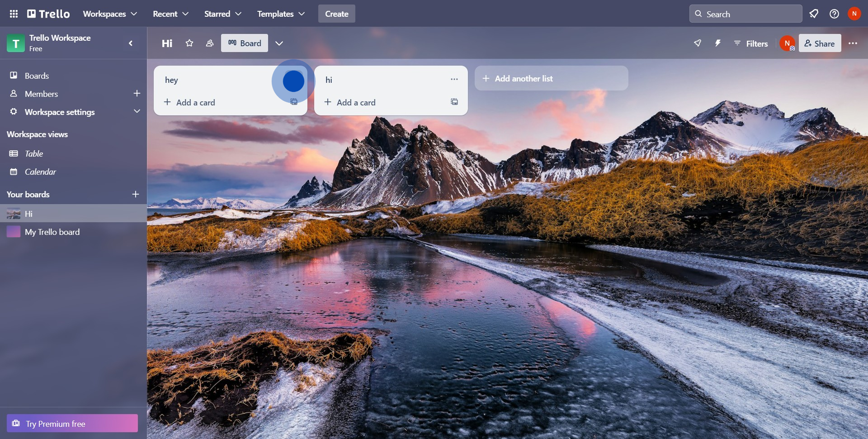The height and width of the screenshot is (439, 868).
Task: Expand Workspace settings chevron
Action: (137, 111)
